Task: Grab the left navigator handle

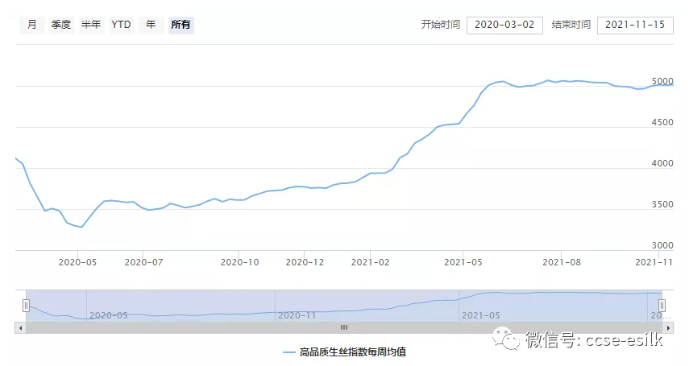Action: pyautogui.click(x=26, y=305)
